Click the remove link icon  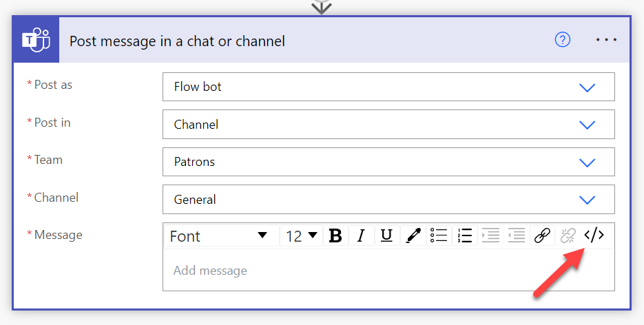(x=568, y=235)
